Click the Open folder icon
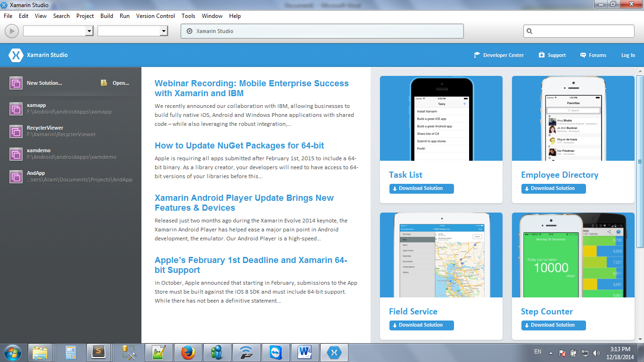The height and width of the screenshot is (362, 644). pos(104,83)
